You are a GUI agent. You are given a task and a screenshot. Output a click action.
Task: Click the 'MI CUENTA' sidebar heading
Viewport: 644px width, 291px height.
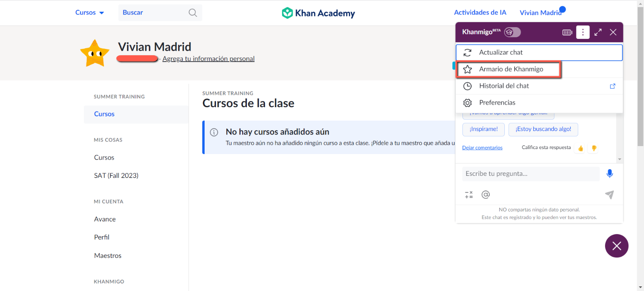pos(109,201)
